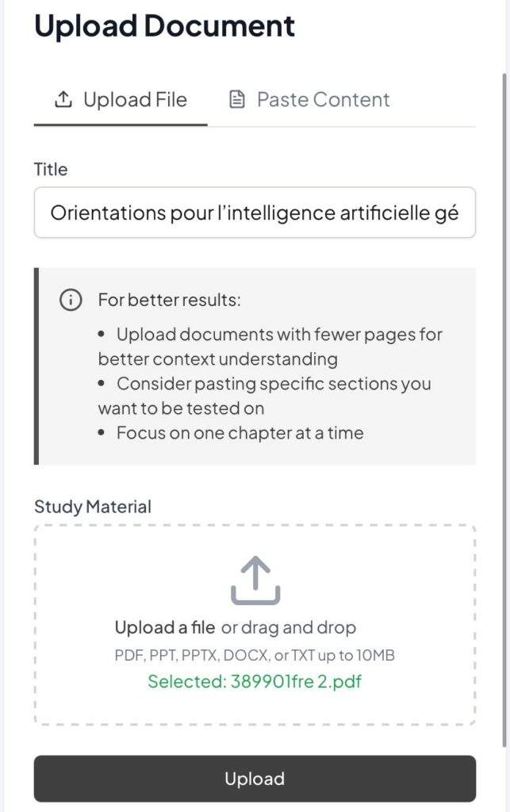Click the "Upload Document" heading
Screen dimensions: 510x812
(165, 26)
